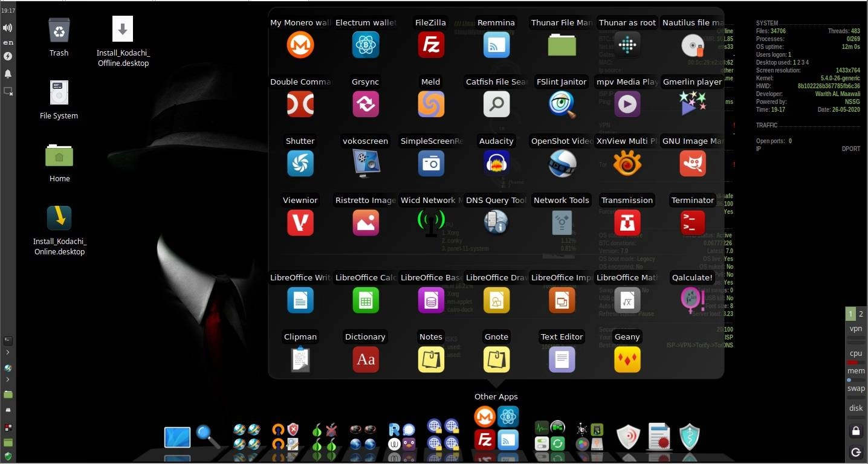The width and height of the screenshot is (868, 464).
Task: Launch Electrum wallet icon
Action: pos(366,45)
